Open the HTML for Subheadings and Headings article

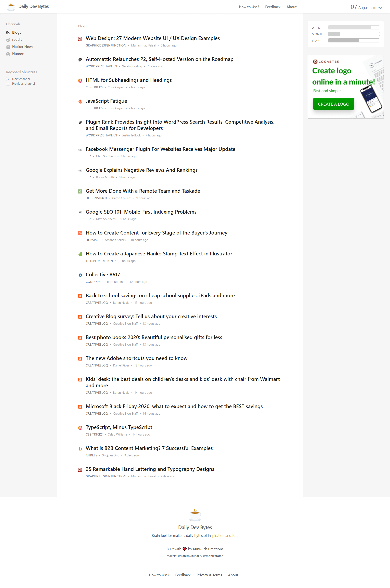click(x=129, y=80)
